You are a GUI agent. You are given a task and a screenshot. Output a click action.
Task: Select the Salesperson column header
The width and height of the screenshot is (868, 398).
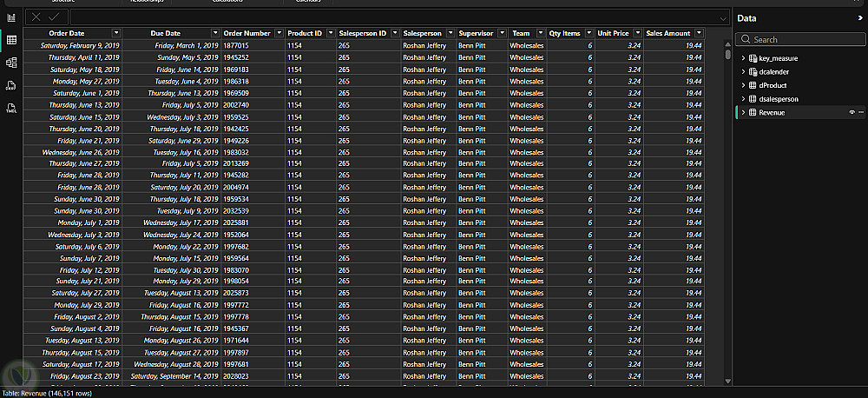(x=423, y=33)
